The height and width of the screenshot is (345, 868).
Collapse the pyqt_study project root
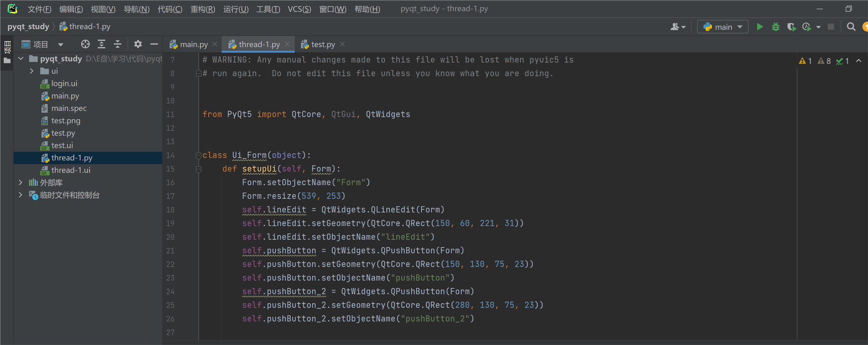(21, 59)
